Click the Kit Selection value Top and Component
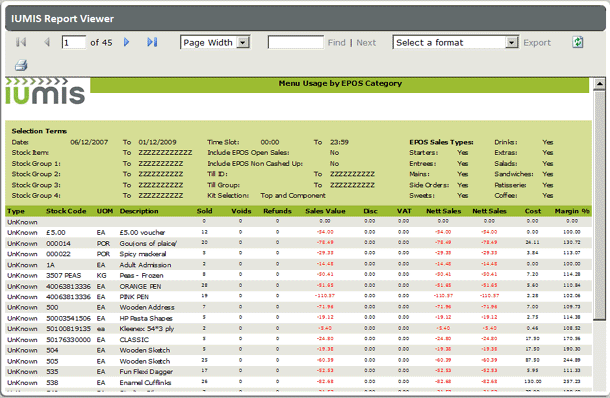This screenshot has height=398, width=610. pyautogui.click(x=293, y=195)
